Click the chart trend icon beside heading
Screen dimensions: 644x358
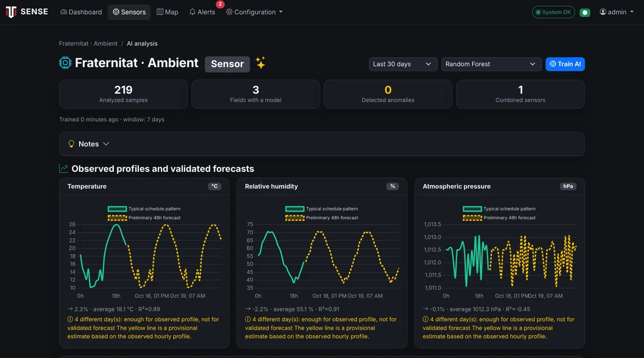(63, 169)
